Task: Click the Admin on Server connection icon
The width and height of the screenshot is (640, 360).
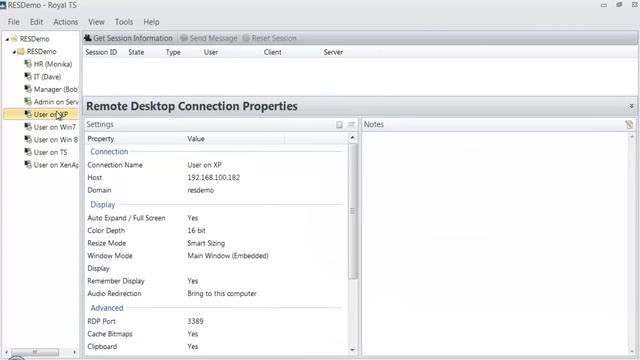Action: point(28,102)
